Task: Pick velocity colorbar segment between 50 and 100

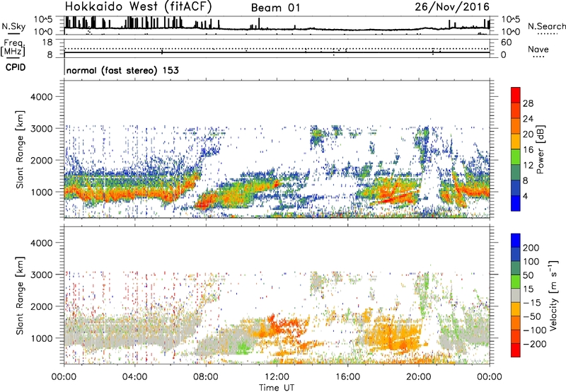Action: click(516, 268)
